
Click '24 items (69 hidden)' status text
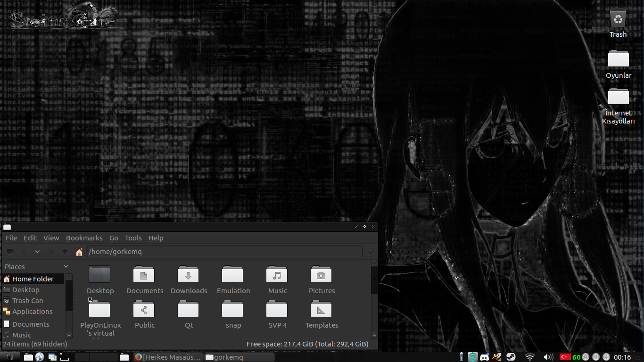(35, 344)
